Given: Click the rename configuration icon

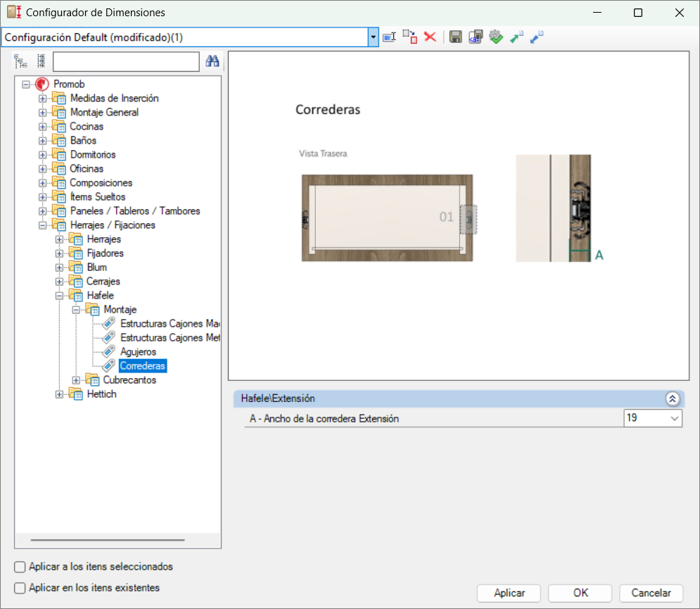Looking at the screenshot, I should pyautogui.click(x=389, y=37).
